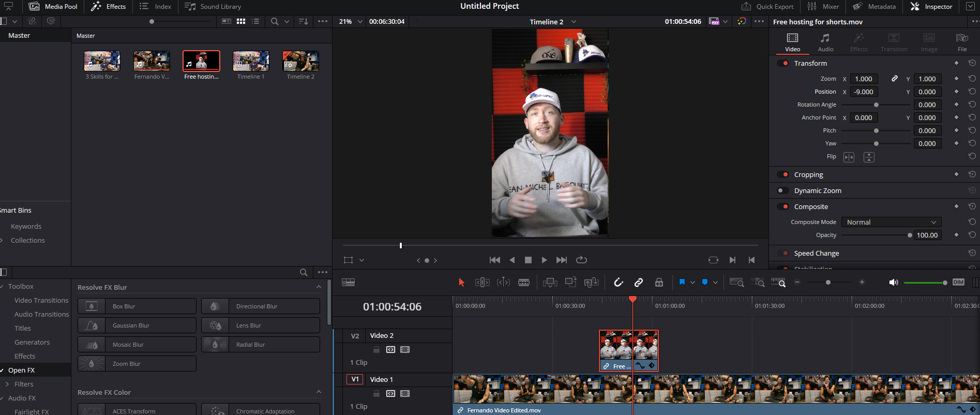Select the Blade edit mode tool
980x415 pixels.
[x=524, y=282]
